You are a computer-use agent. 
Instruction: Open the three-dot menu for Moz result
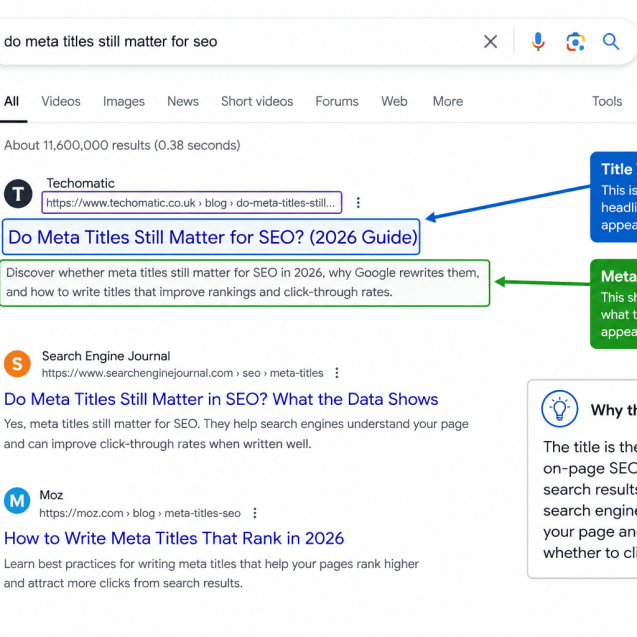coord(255,513)
